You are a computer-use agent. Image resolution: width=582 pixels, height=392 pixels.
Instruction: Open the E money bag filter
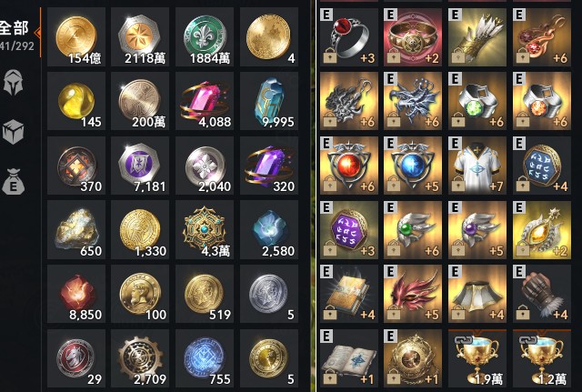[14, 182]
